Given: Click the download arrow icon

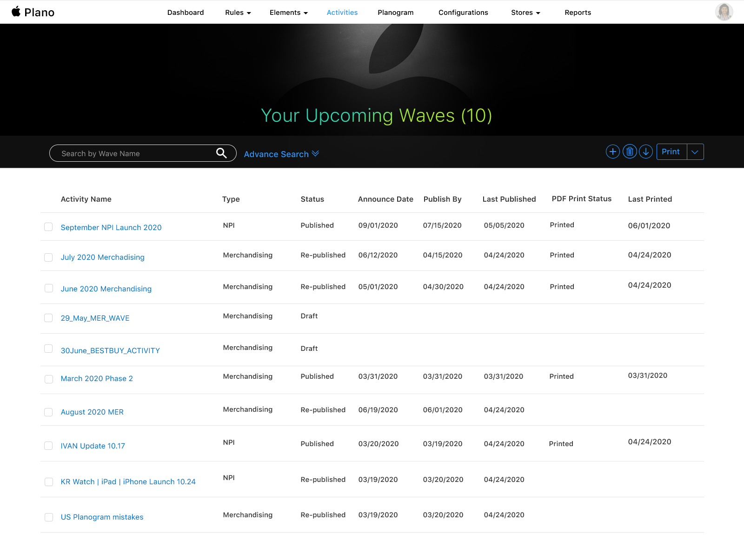Looking at the screenshot, I should (646, 152).
